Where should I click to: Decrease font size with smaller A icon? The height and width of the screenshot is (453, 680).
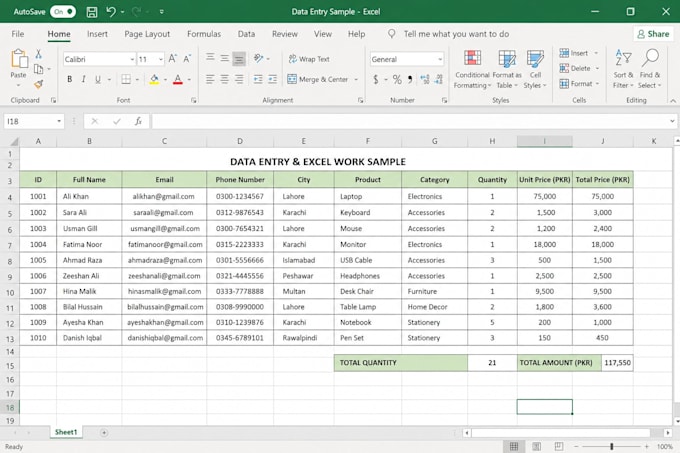coord(187,59)
